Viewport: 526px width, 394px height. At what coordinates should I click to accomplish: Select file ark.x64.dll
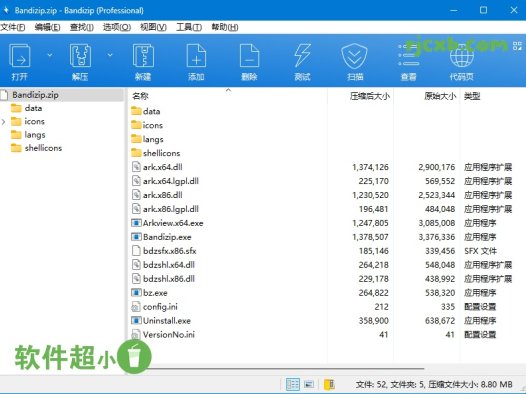(163, 167)
